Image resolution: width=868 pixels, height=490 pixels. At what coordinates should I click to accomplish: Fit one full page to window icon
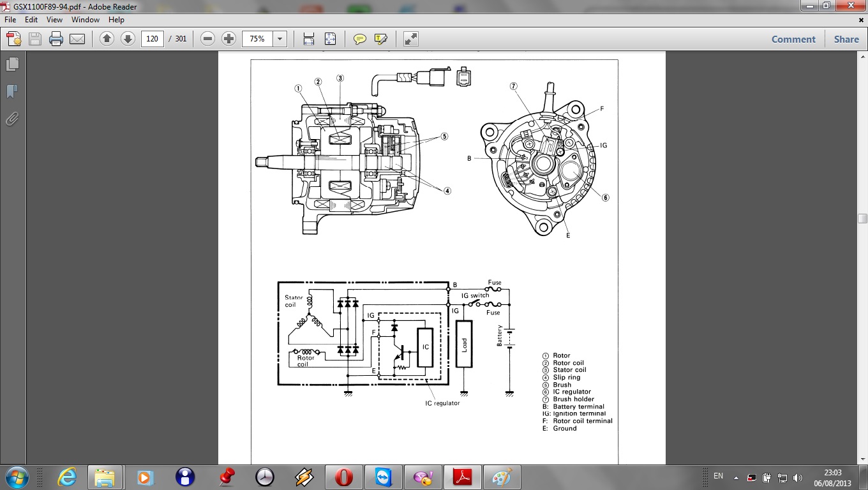(x=330, y=39)
